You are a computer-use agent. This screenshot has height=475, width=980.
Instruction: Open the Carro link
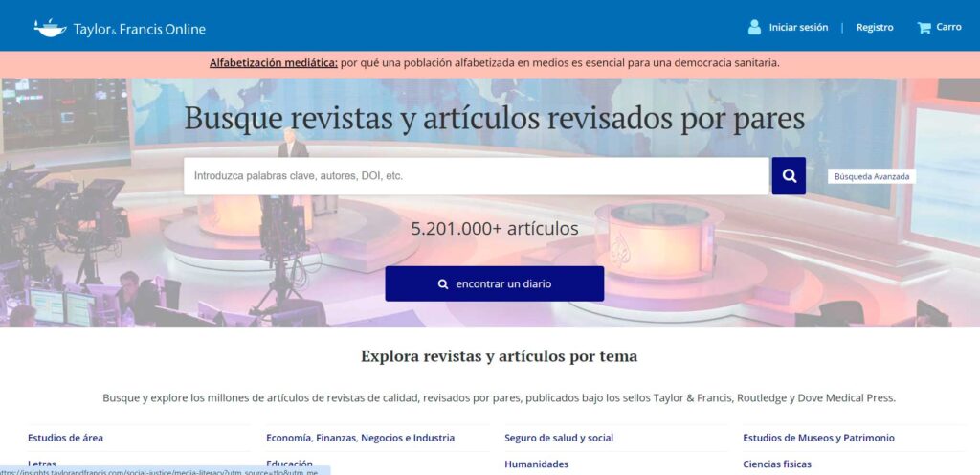coord(948,27)
